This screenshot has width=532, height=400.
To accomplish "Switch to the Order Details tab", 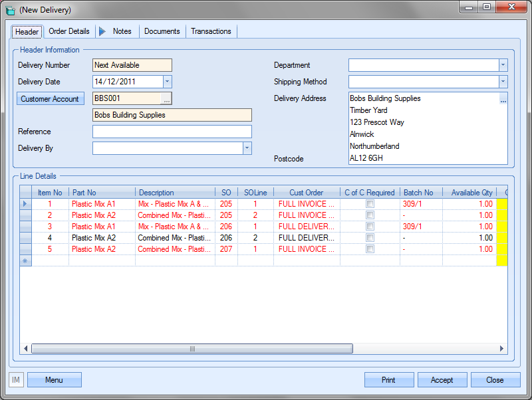I will tap(69, 31).
